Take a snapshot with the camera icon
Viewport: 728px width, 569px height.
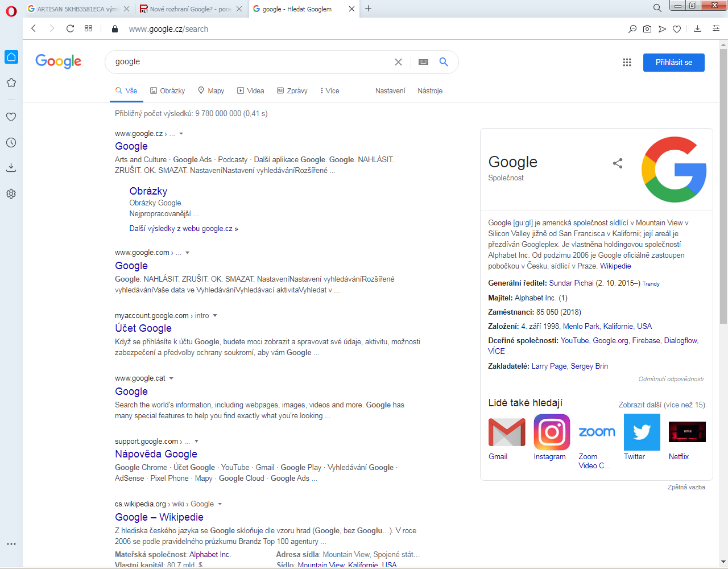coord(647,28)
